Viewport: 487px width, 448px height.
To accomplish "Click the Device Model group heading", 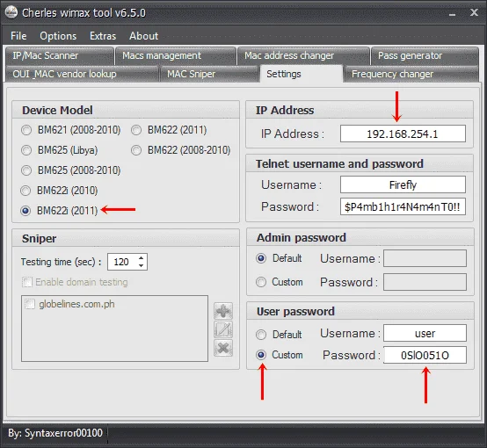I will [x=57, y=110].
